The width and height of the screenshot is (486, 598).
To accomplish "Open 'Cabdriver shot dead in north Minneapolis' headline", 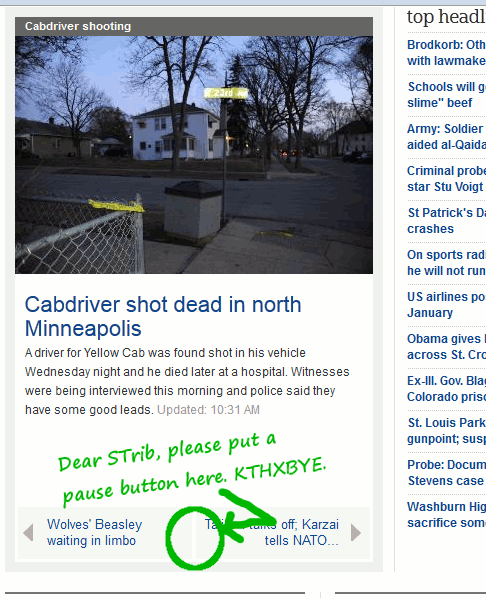I will tap(163, 316).
